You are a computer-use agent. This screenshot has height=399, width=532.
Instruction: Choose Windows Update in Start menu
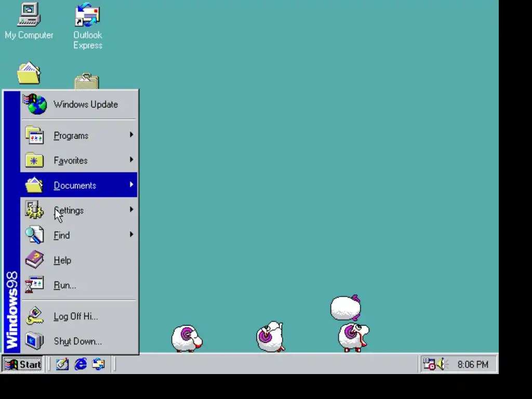(79, 104)
